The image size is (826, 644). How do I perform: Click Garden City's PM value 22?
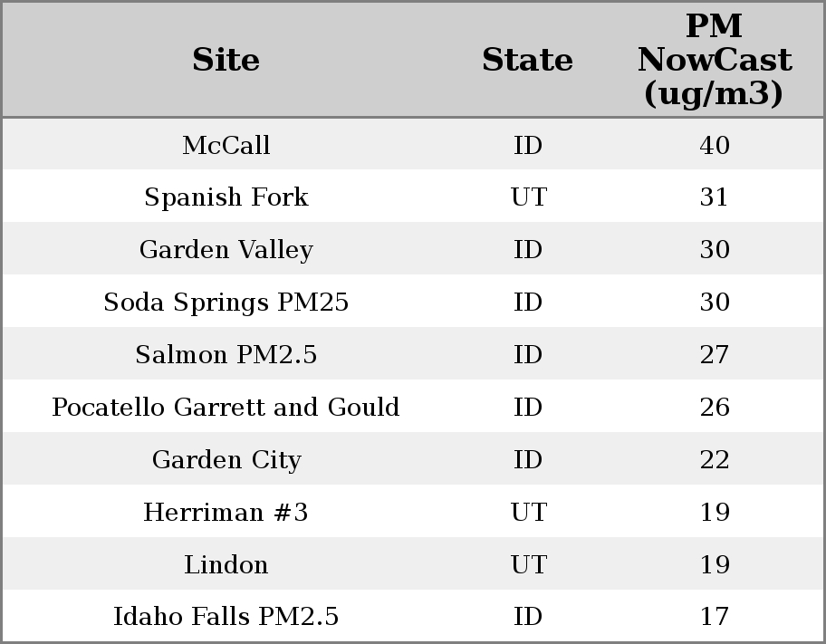pyautogui.click(x=714, y=460)
